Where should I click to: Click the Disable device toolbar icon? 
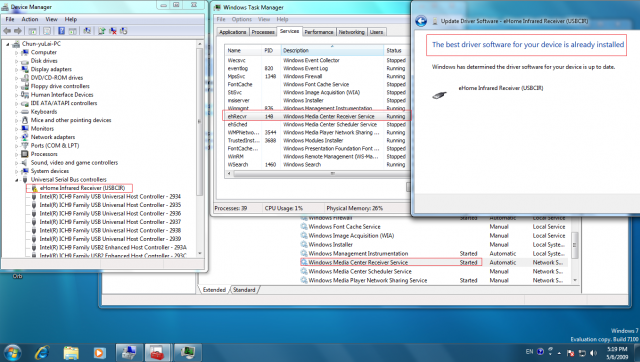click(123, 31)
